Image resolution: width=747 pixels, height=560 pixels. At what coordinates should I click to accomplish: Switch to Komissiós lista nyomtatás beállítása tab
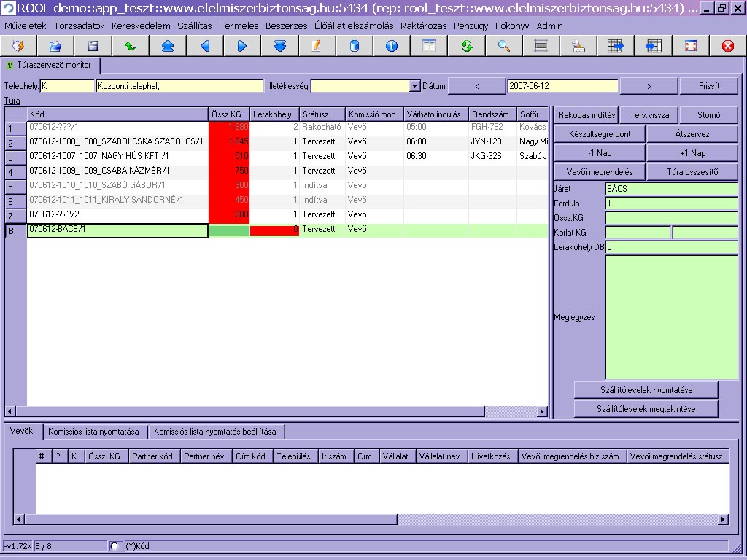pos(214,432)
